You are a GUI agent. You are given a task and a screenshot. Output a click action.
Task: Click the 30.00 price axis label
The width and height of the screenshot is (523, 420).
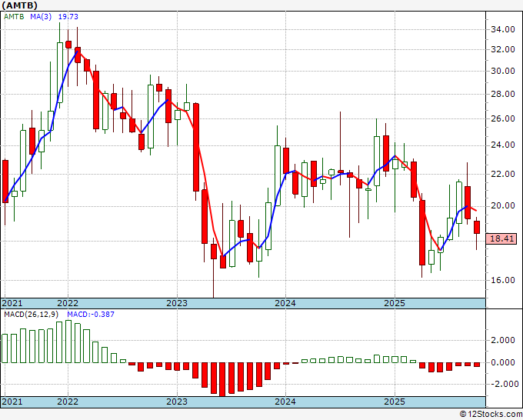pyautogui.click(x=502, y=71)
